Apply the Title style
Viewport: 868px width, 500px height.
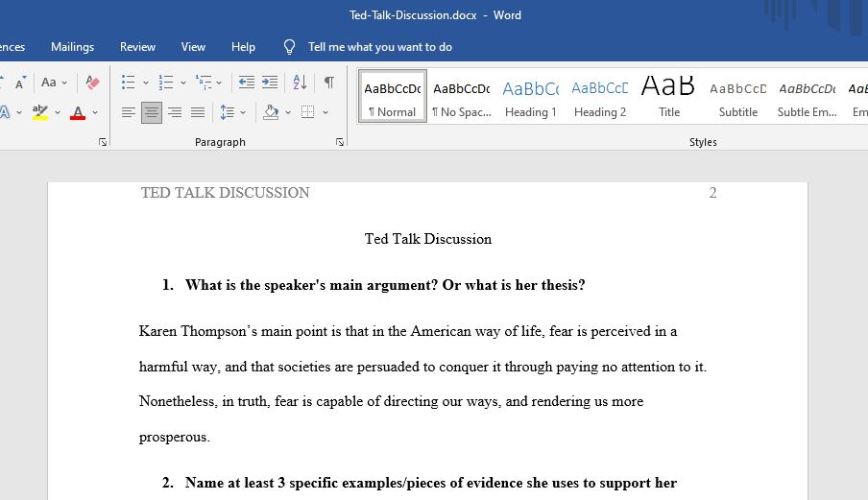(668, 96)
